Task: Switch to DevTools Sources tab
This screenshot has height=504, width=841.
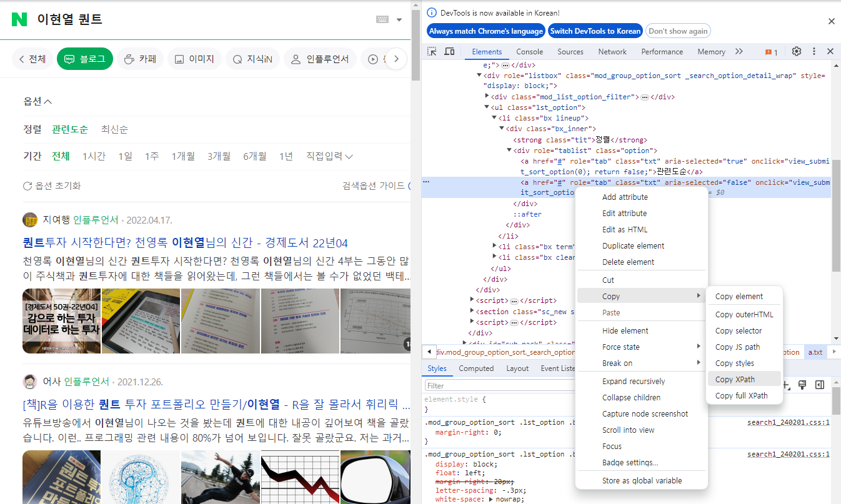Action: pyautogui.click(x=570, y=52)
